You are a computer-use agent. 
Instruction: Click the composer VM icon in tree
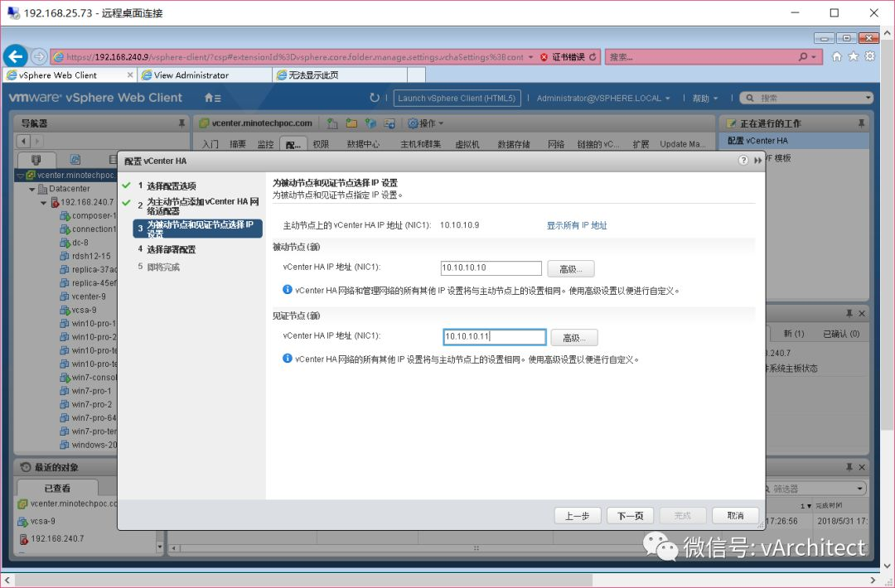65,215
